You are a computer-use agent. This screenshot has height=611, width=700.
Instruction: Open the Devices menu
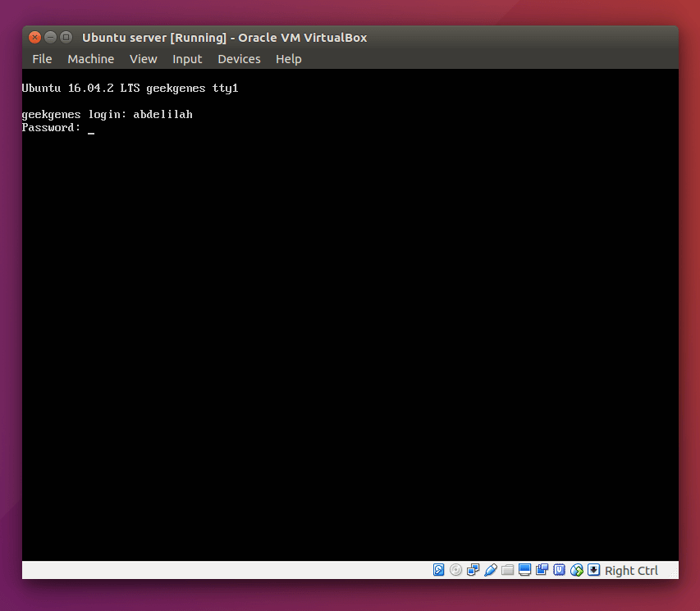coord(239,59)
